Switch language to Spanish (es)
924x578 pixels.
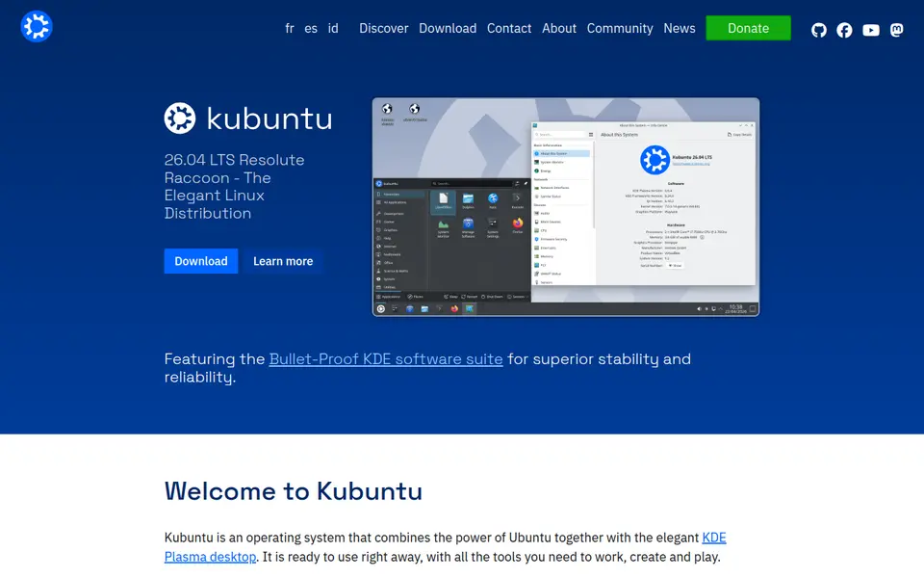click(311, 28)
